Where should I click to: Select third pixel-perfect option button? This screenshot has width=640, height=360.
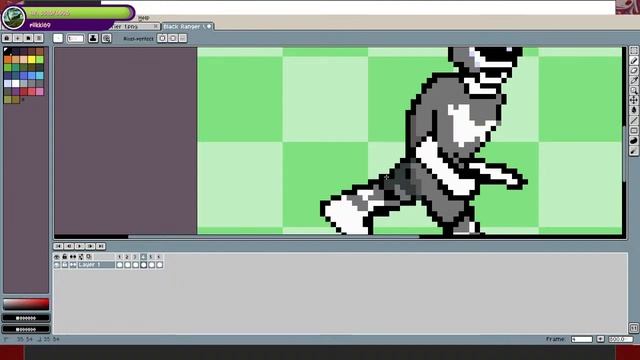pyautogui.click(x=182, y=38)
